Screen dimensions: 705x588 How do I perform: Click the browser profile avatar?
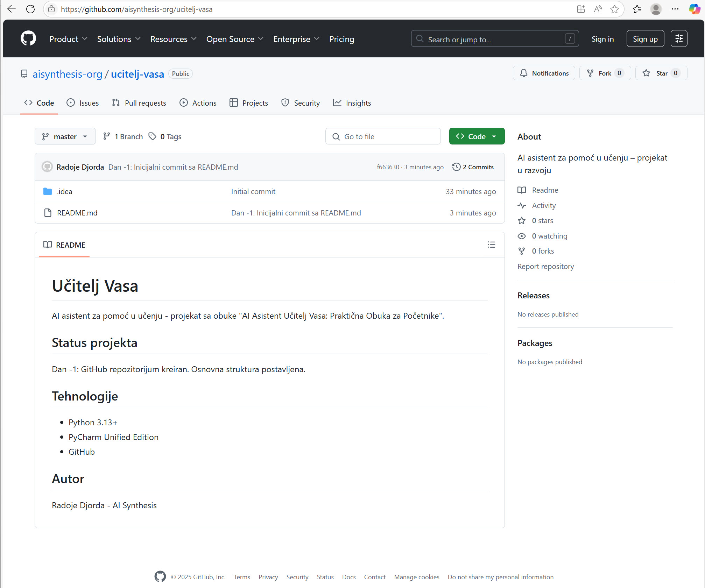(656, 9)
